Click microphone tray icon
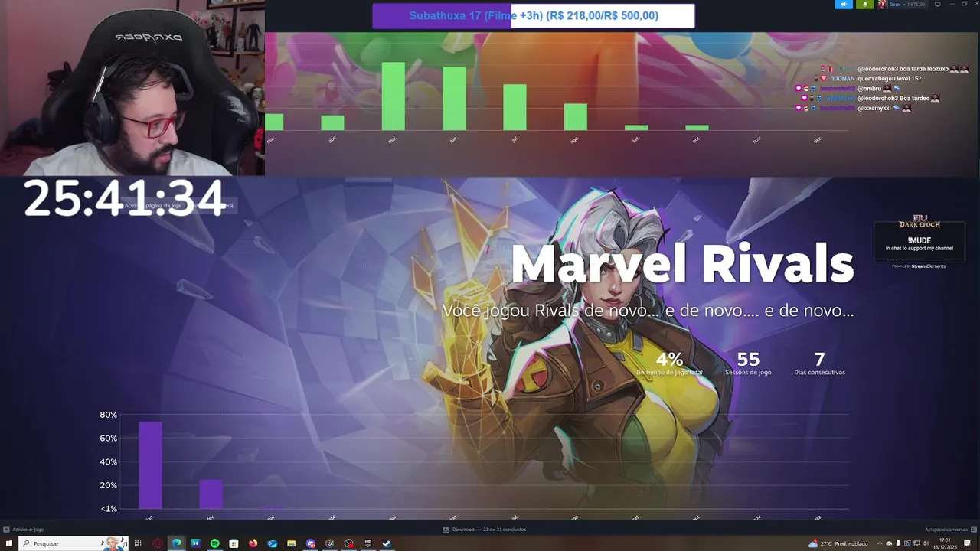 click(898, 543)
